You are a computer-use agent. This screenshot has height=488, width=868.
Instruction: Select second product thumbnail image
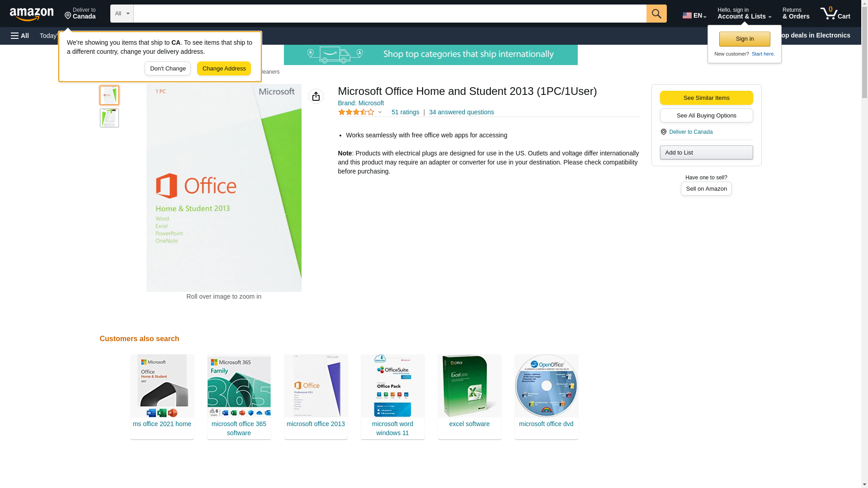[109, 118]
